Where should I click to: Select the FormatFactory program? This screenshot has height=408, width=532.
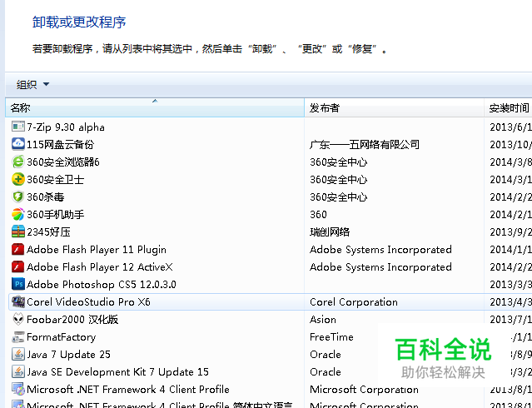[61, 337]
